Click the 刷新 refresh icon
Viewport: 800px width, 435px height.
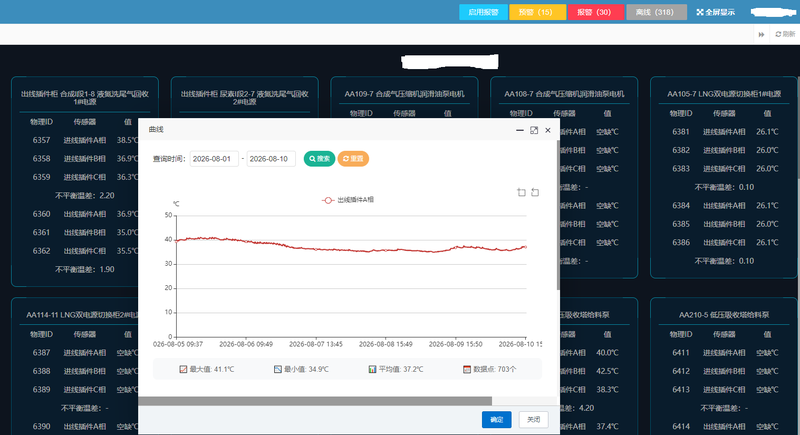tap(785, 34)
